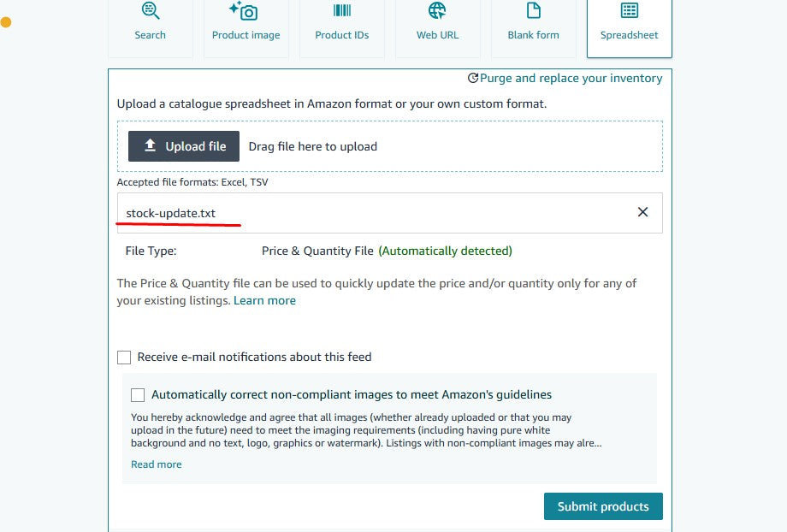Click the Upload file button
The width and height of the screenshot is (787, 532).
(x=184, y=146)
